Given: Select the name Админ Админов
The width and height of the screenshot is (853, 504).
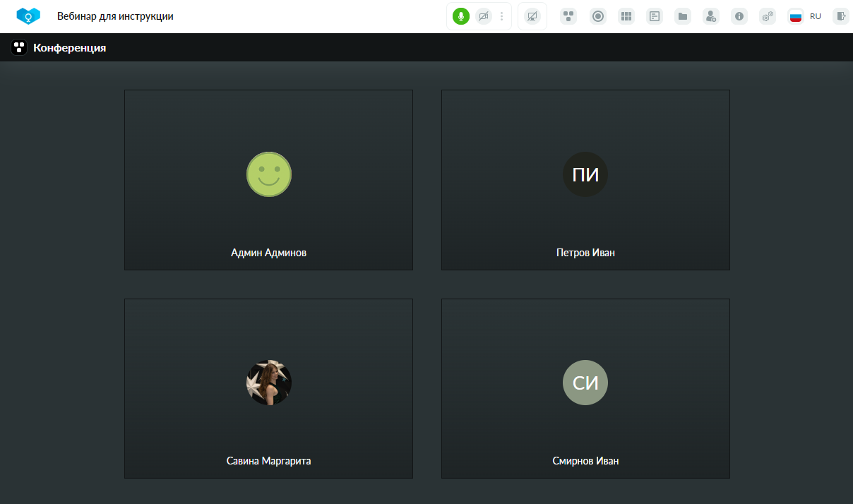Looking at the screenshot, I should pos(269,253).
